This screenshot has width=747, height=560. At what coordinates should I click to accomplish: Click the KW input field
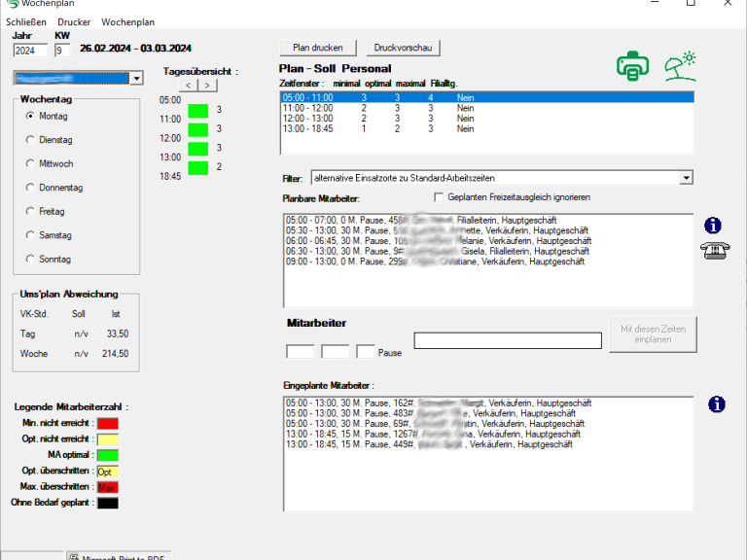[x=62, y=51]
